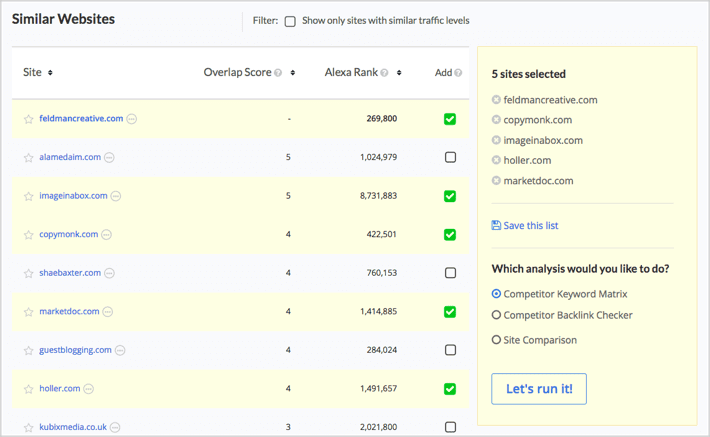Star copymonk.com row
This screenshot has height=437, width=710.
[29, 235]
